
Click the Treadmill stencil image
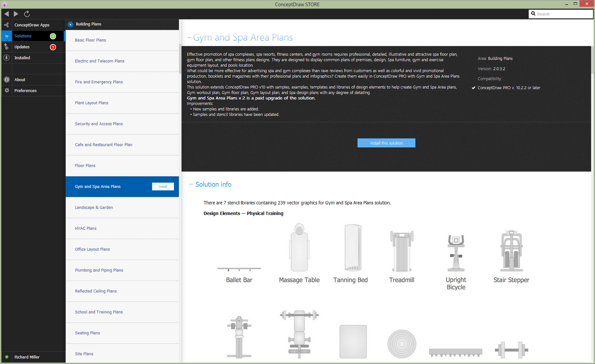point(401,251)
